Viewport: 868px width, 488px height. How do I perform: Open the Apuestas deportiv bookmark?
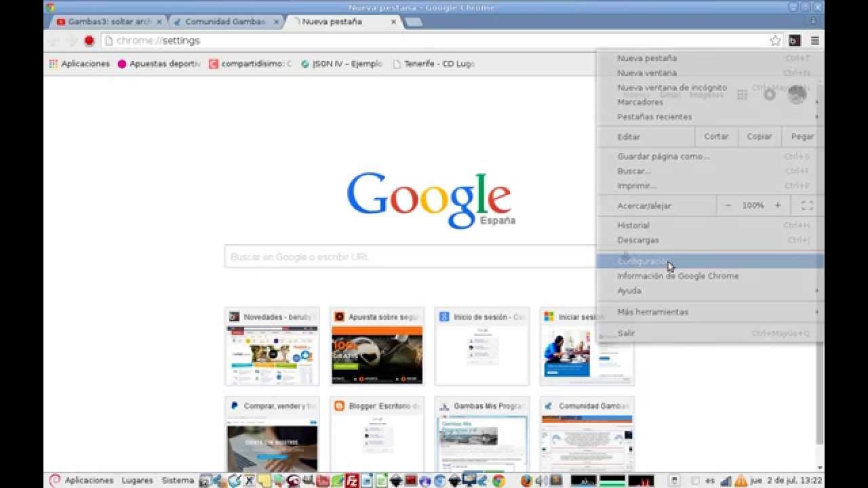[159, 64]
